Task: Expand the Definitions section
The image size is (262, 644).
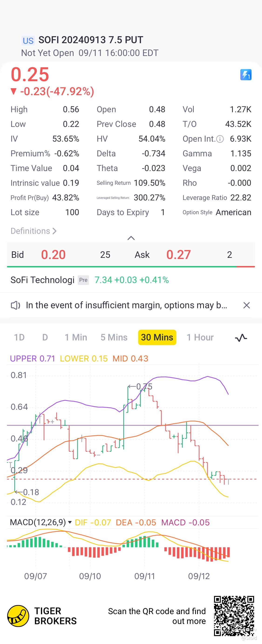Action: point(34,231)
